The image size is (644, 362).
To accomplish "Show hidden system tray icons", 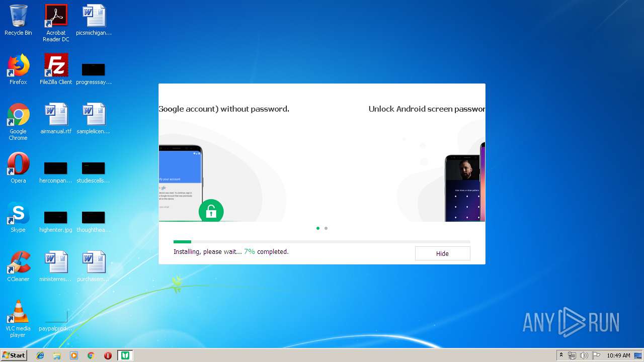I will 561,355.
